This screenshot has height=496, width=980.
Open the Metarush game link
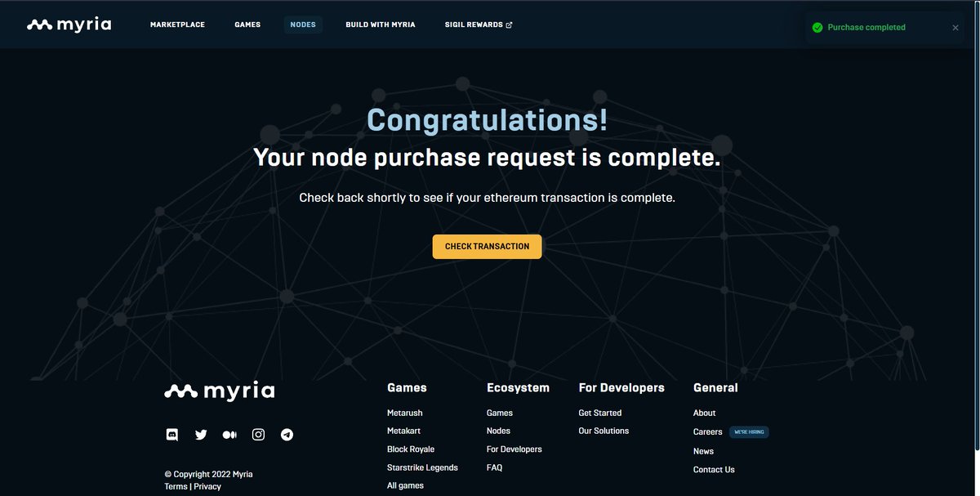(x=405, y=413)
